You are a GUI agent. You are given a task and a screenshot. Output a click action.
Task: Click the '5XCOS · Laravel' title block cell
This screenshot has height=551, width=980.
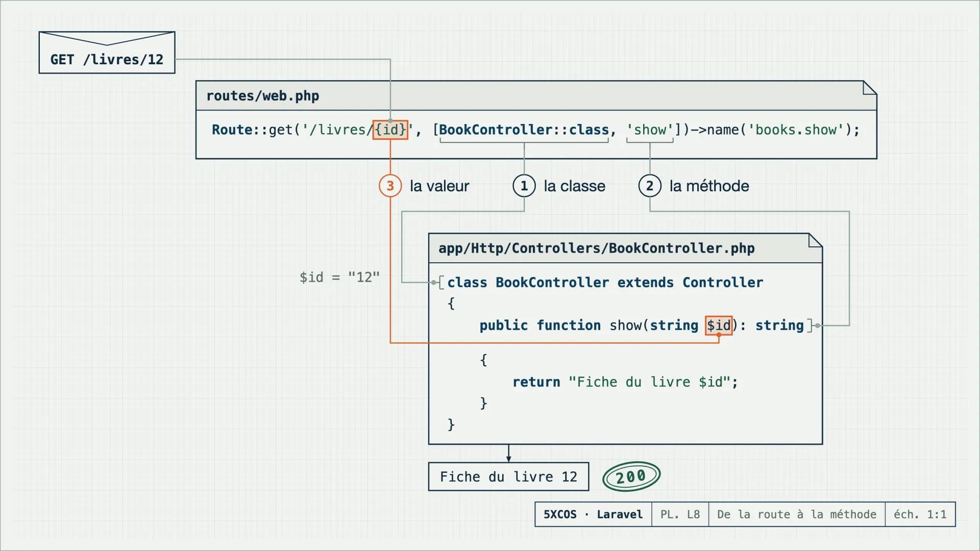tap(593, 514)
